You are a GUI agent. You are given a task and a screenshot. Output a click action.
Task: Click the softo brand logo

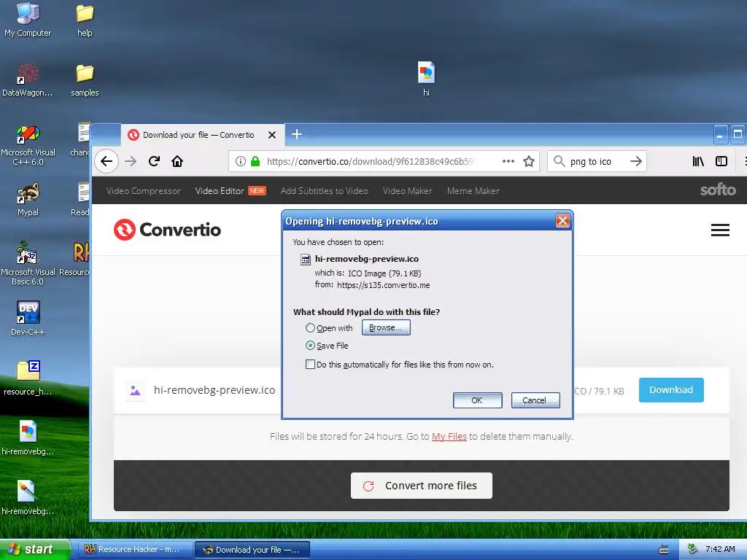(x=718, y=190)
